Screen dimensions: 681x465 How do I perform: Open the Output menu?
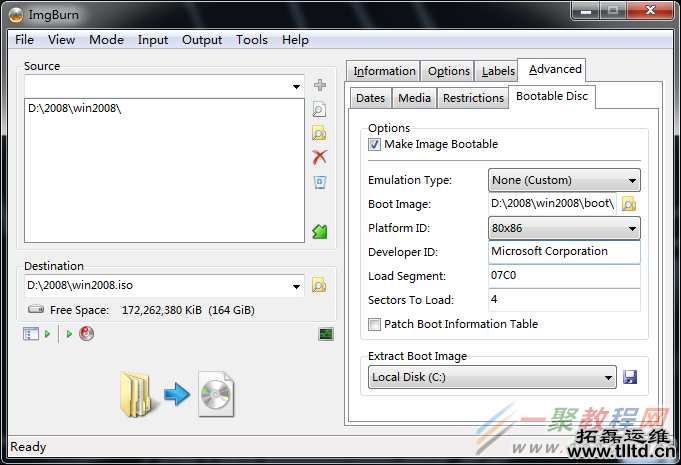click(x=202, y=40)
